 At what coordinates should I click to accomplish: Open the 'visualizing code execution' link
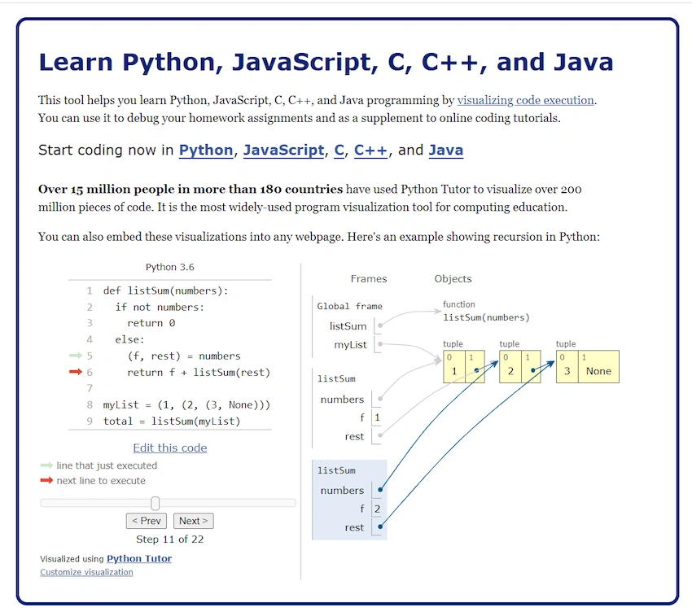(525, 100)
